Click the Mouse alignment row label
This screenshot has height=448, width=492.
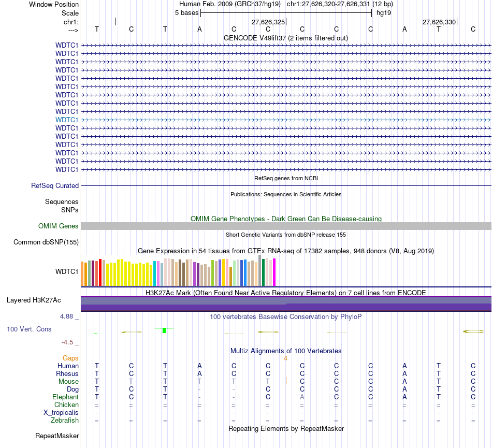click(x=68, y=382)
